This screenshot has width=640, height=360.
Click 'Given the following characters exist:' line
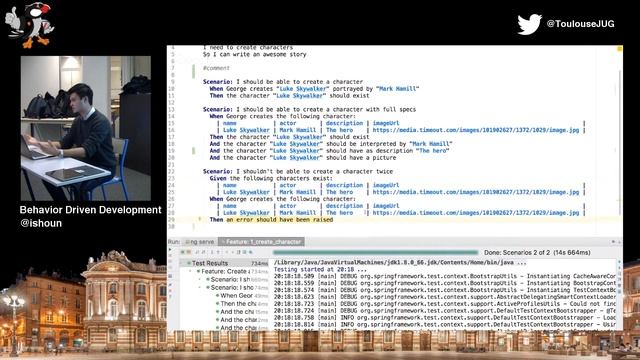pos(271,178)
